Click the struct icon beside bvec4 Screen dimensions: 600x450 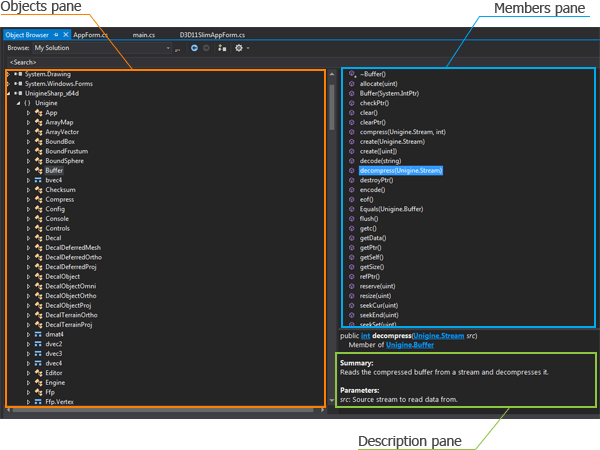tap(37, 180)
